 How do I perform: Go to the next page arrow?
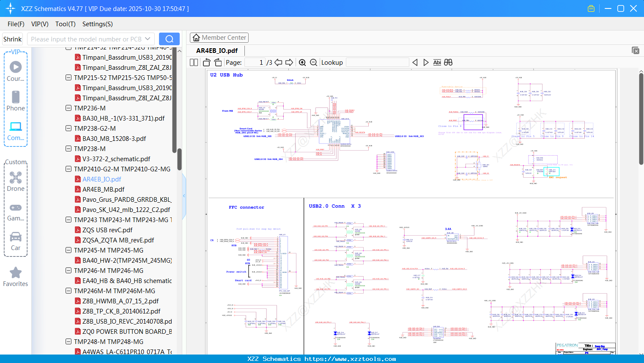pyautogui.click(x=289, y=63)
